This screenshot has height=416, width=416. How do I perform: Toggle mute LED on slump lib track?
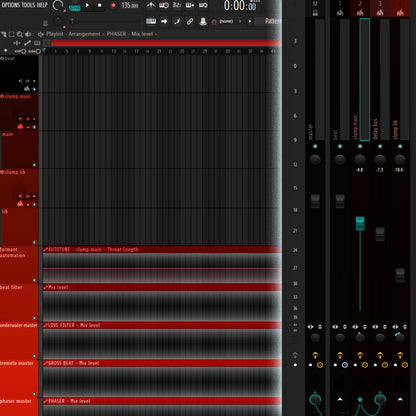point(34,204)
